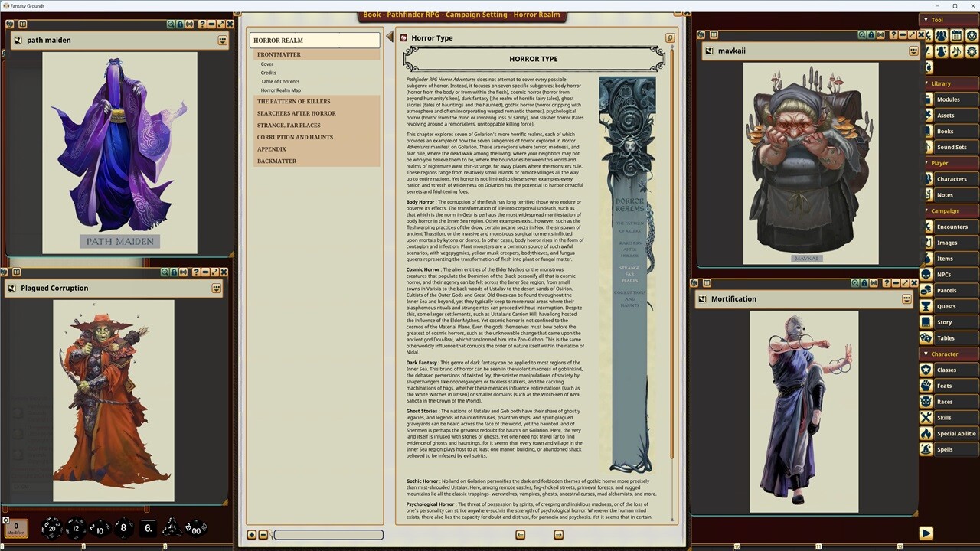Select the HORROR REALM book tab

278,40
